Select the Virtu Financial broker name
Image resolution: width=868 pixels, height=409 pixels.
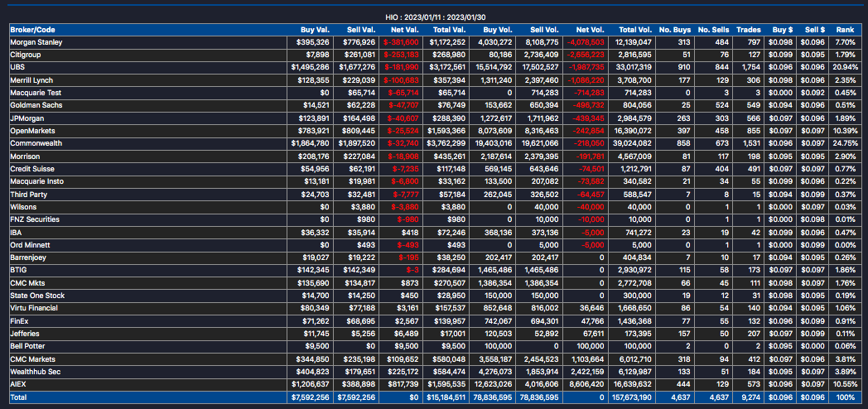(34, 308)
